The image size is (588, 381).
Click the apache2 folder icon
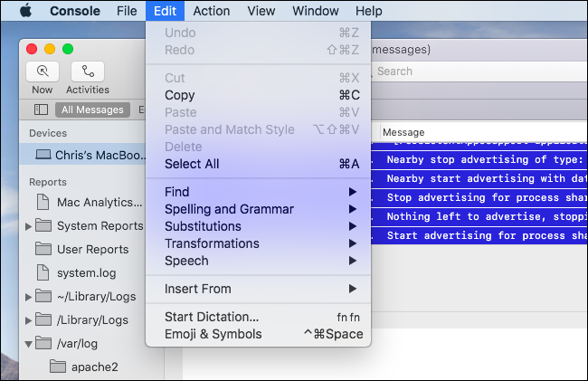[x=58, y=367]
